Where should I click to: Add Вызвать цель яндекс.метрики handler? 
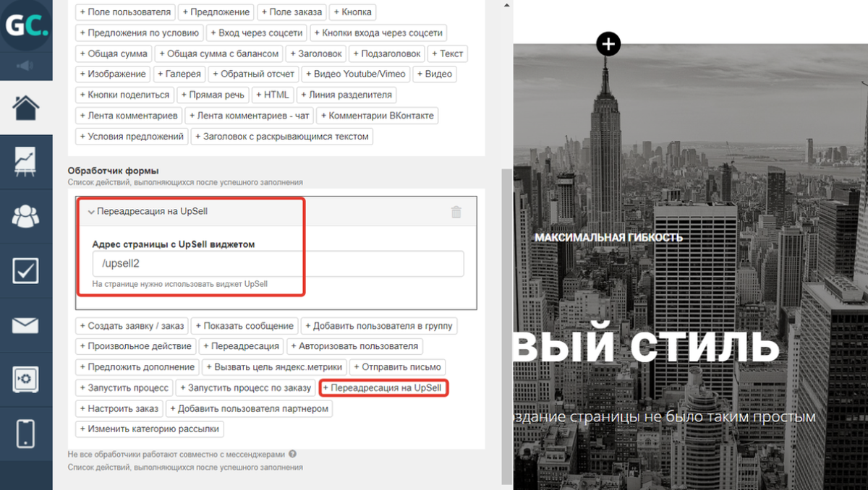click(275, 367)
